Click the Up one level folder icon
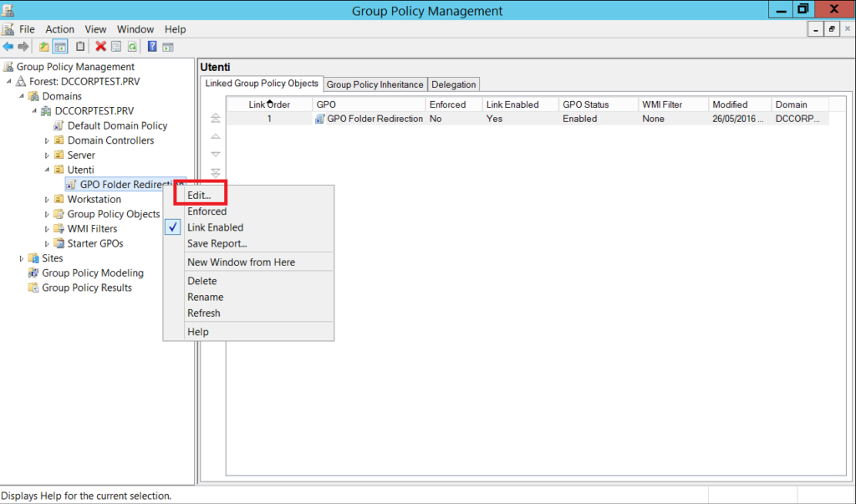Image resolution: width=856 pixels, height=504 pixels. click(43, 47)
